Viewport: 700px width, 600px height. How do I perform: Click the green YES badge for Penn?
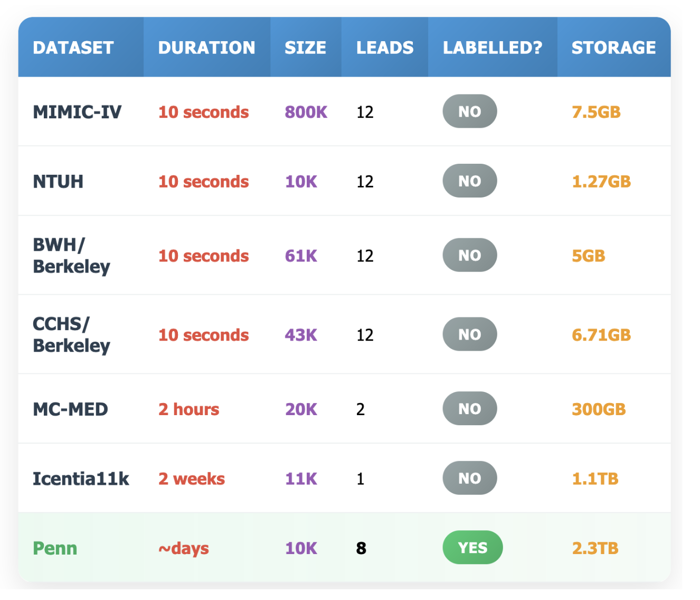tap(472, 548)
